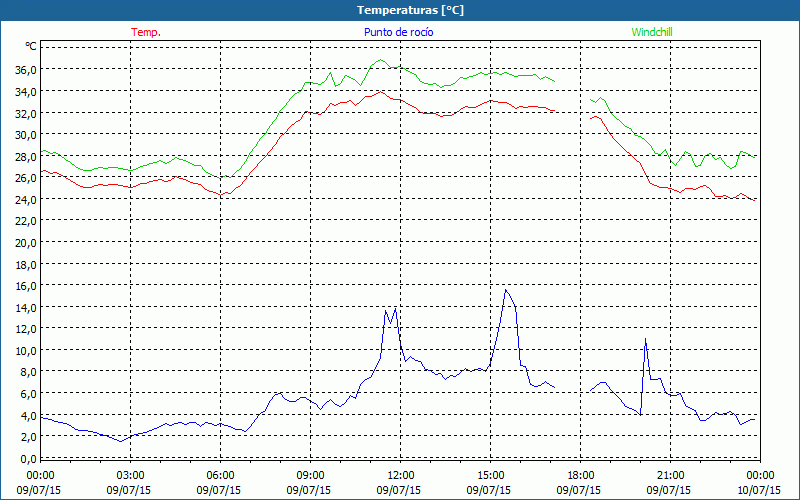The image size is (800, 500).
Task: Click the windchill peak before 12:00
Action: 380,60
